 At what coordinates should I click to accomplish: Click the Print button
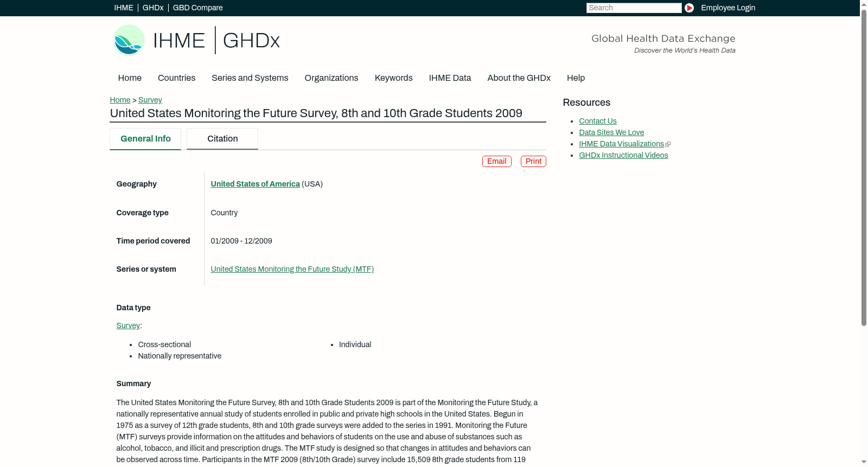click(x=533, y=161)
